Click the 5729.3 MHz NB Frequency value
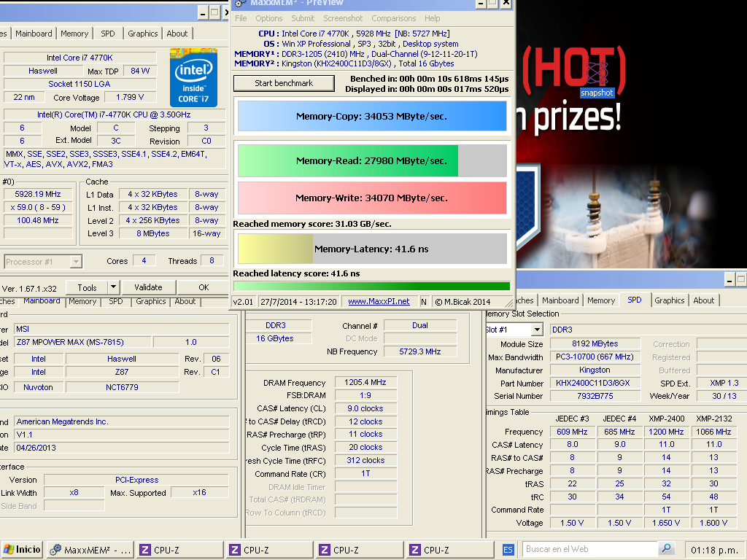747x560 pixels. (419, 351)
